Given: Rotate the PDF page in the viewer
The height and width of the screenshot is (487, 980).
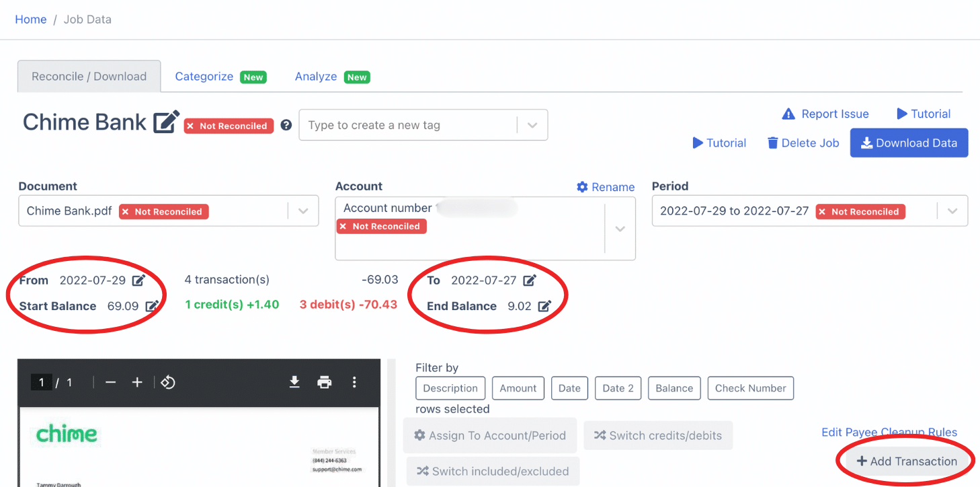Looking at the screenshot, I should 167,381.
